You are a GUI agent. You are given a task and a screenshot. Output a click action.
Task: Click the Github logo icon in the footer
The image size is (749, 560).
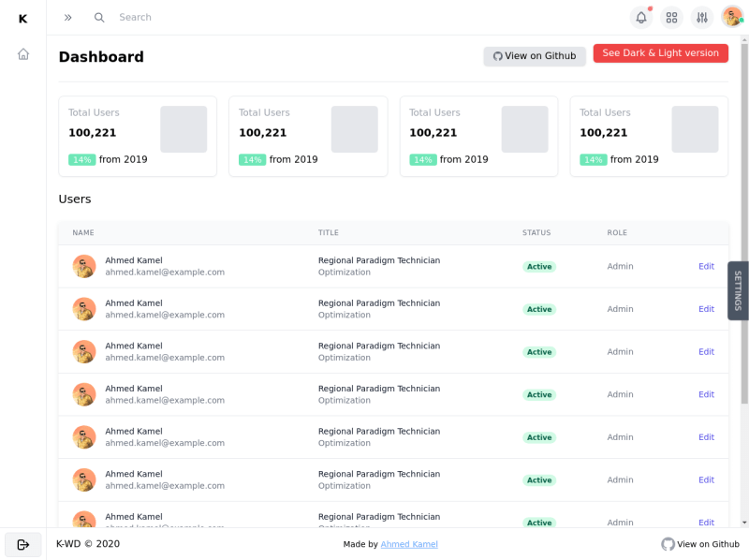coord(668,544)
